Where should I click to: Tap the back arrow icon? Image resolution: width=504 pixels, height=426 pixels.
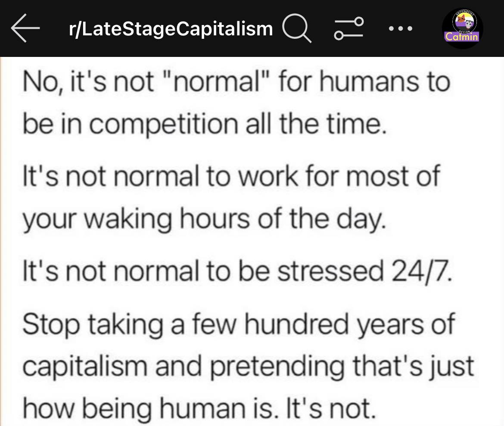tap(26, 29)
